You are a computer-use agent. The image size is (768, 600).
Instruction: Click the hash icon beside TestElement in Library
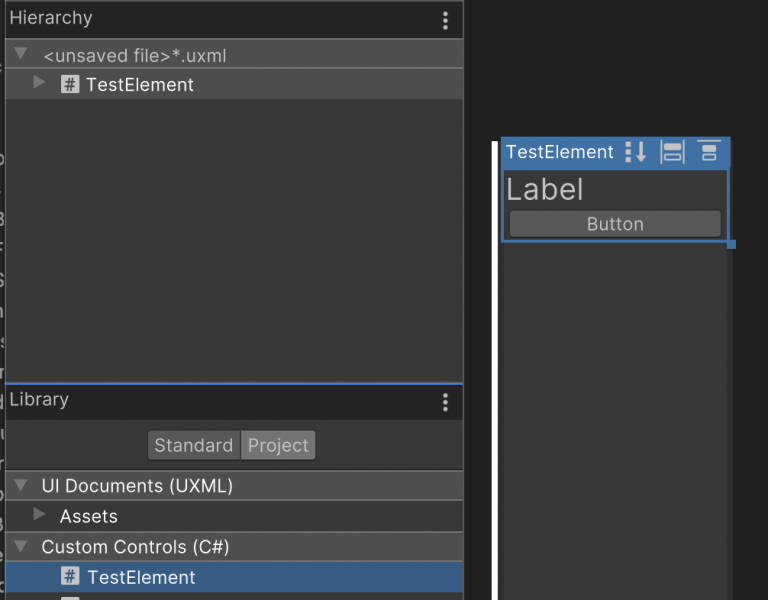tap(70, 577)
